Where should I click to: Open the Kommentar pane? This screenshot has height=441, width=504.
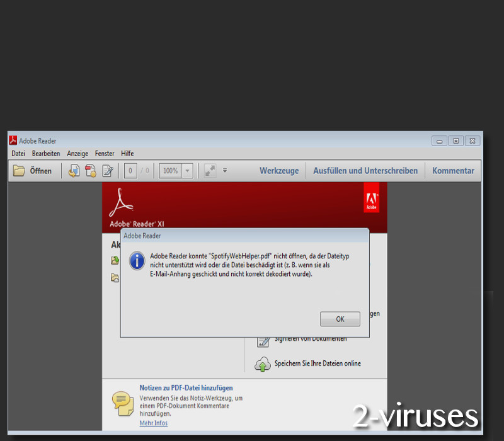click(453, 171)
